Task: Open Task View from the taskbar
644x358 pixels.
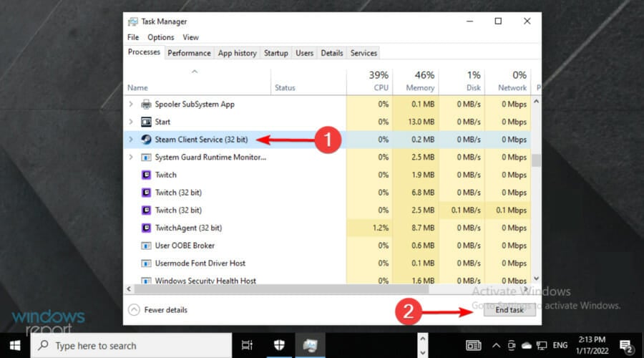Action: [x=247, y=346]
